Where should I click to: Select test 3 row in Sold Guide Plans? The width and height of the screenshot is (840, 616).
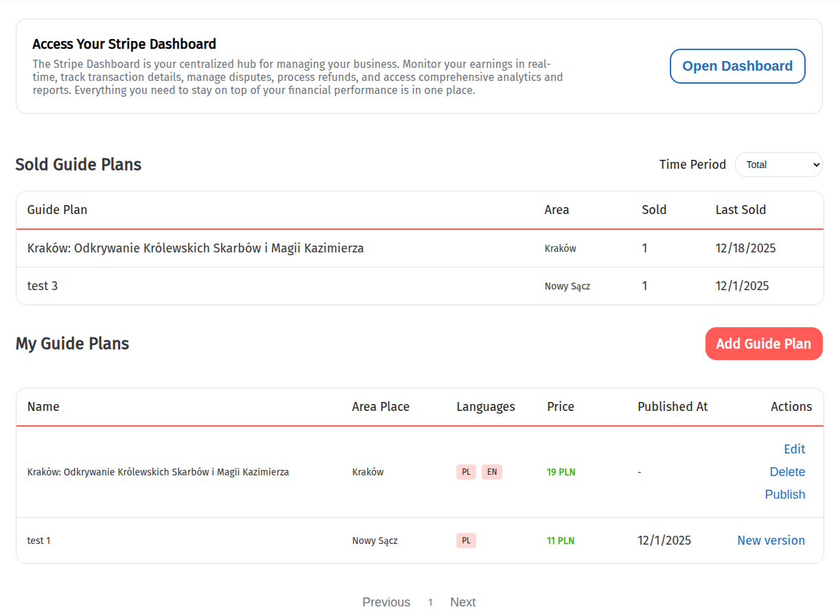(x=43, y=286)
